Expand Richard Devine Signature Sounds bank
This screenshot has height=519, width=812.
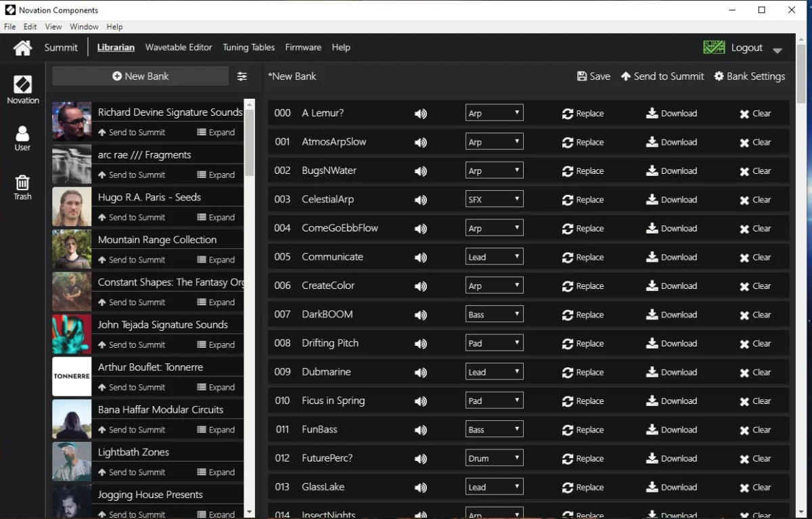pos(216,133)
